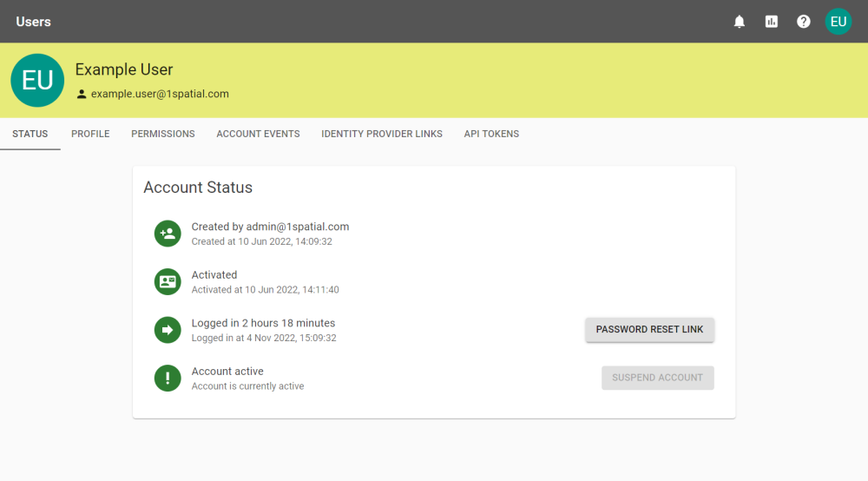Click the Users title in header
Image resolution: width=868 pixels, height=481 pixels.
(33, 22)
